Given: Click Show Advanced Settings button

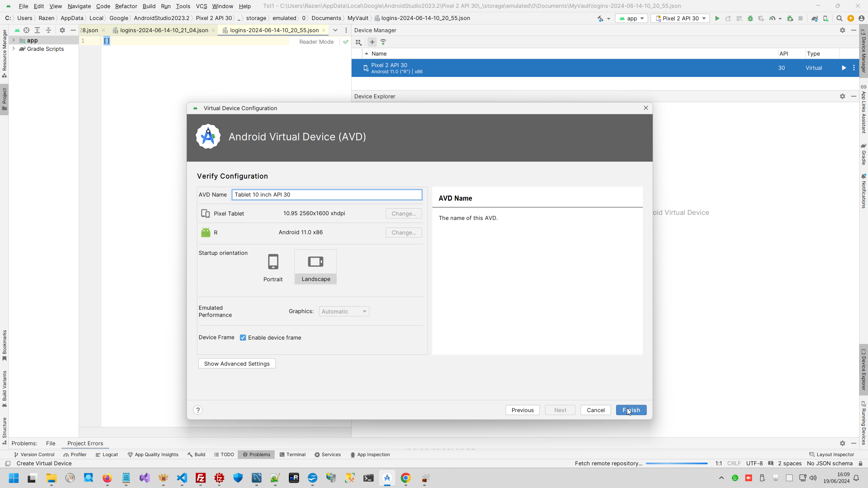Looking at the screenshot, I should 237,364.
